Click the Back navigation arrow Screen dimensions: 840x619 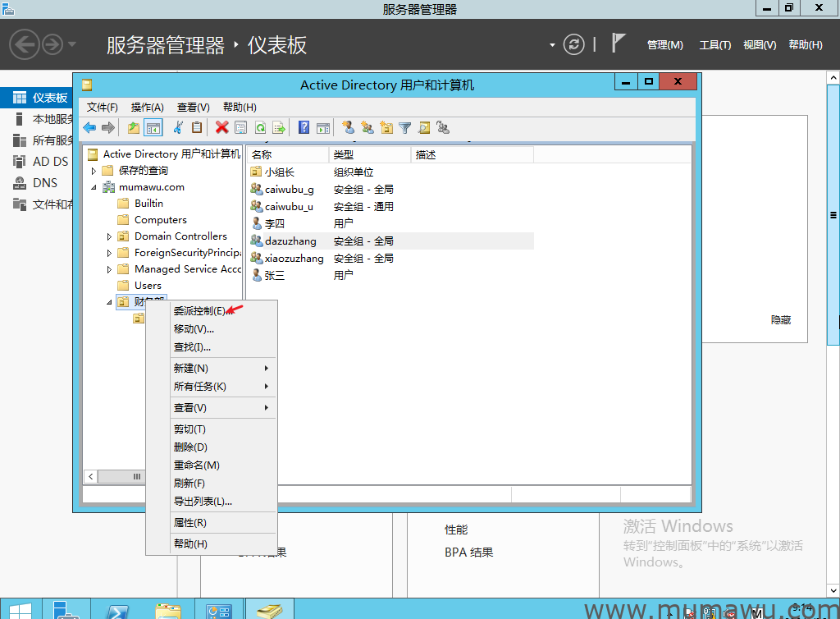tap(89, 127)
